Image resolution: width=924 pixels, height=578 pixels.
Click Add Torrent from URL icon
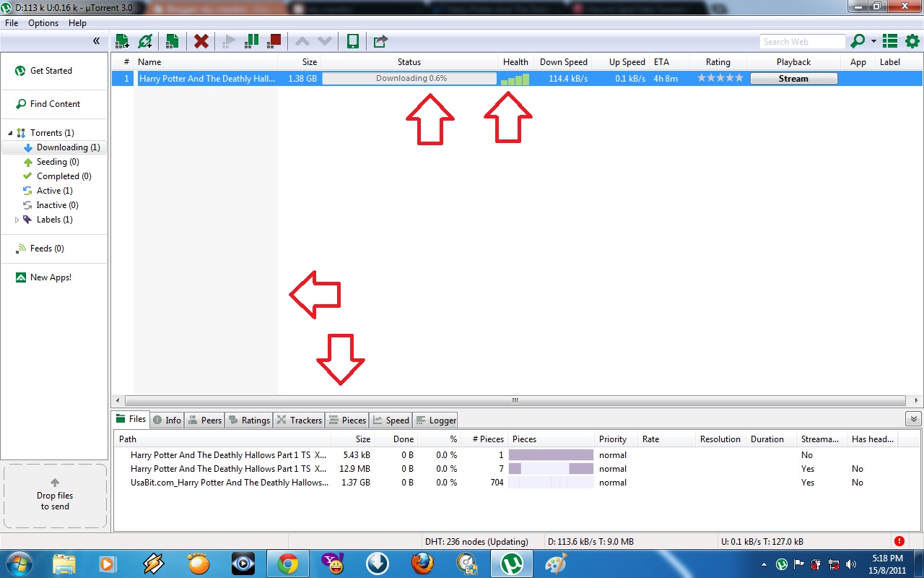[145, 41]
